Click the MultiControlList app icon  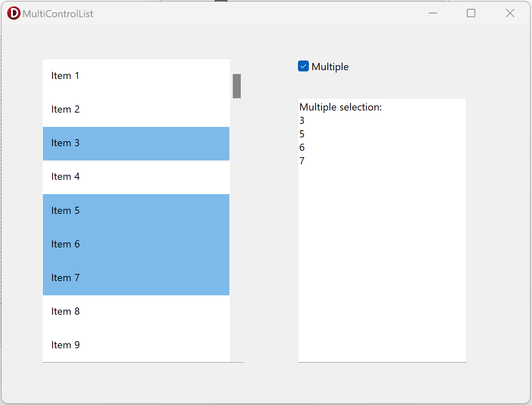coord(13,13)
